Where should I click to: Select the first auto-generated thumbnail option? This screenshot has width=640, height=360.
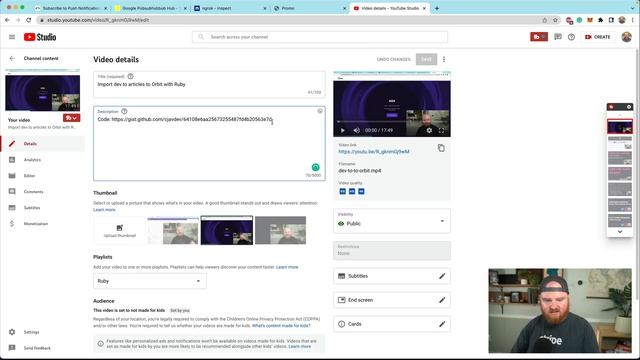coord(173,231)
